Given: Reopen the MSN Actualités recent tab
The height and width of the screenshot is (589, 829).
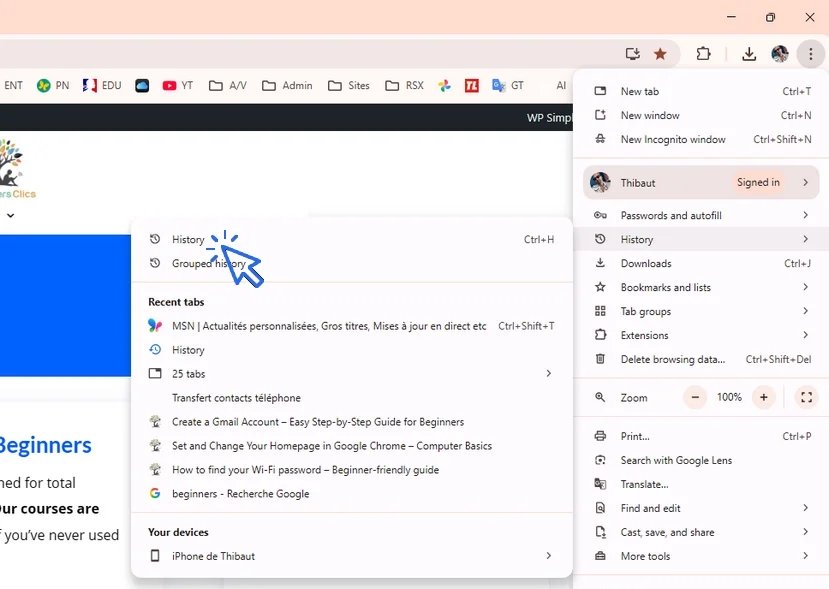Looking at the screenshot, I should tap(329, 326).
